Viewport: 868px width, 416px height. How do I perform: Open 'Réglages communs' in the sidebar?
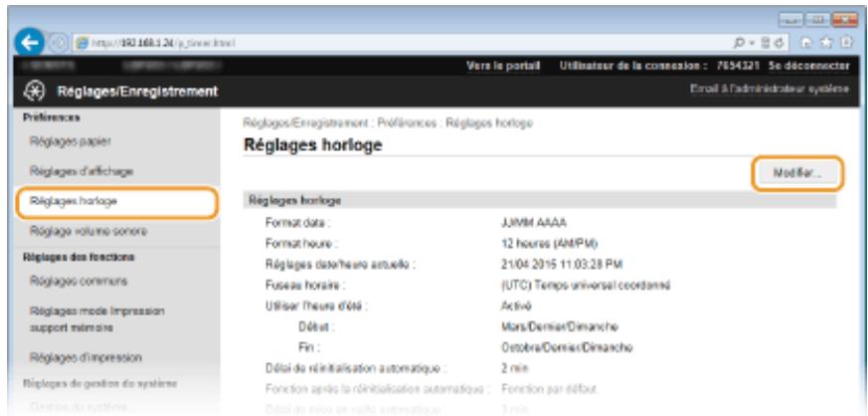pos(79,281)
